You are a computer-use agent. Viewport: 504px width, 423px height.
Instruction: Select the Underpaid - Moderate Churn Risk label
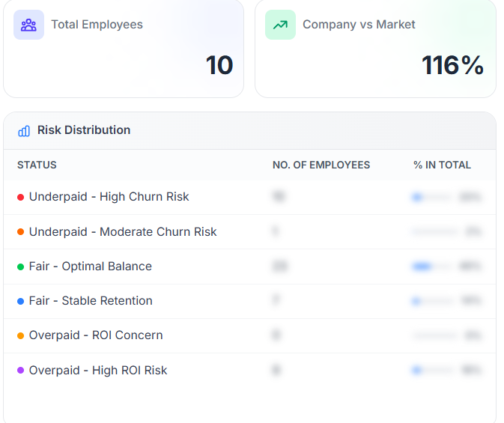pyautogui.click(x=123, y=232)
